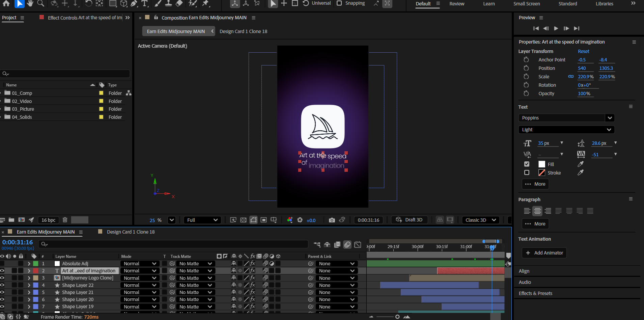Click the trash icon in Project panel
This screenshot has height=320, width=644.
click(65, 220)
